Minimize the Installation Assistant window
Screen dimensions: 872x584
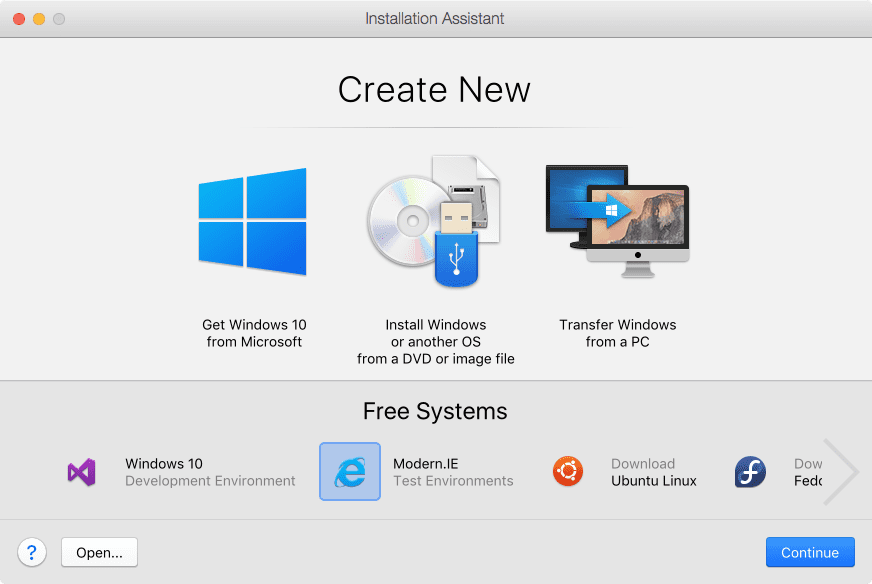[x=39, y=19]
